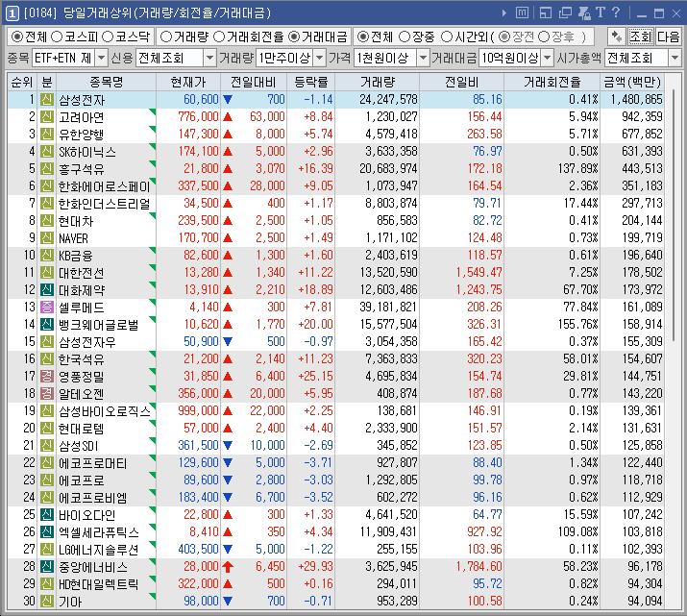Click the window layout icon in title bar
The height and width of the screenshot is (616, 687).
[546, 13]
